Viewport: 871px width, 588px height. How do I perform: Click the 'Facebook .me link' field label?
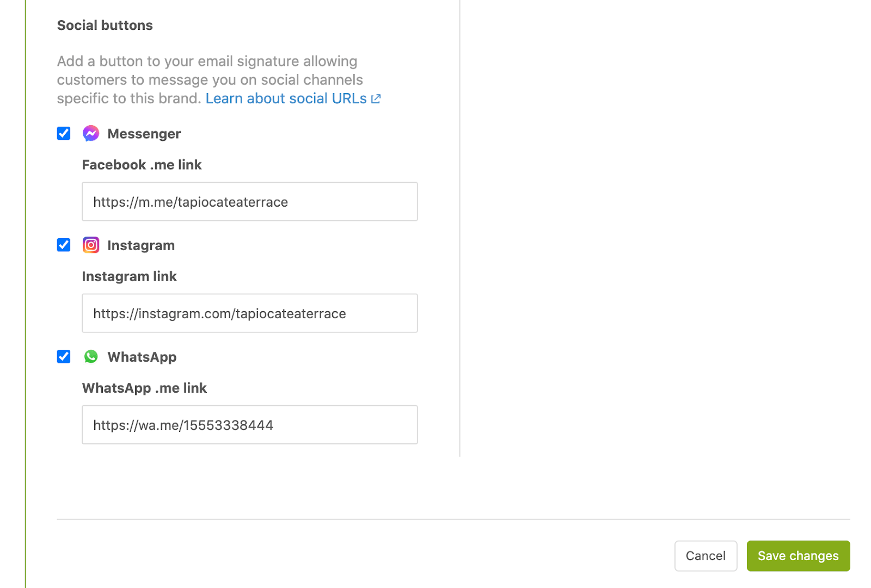coord(142,165)
